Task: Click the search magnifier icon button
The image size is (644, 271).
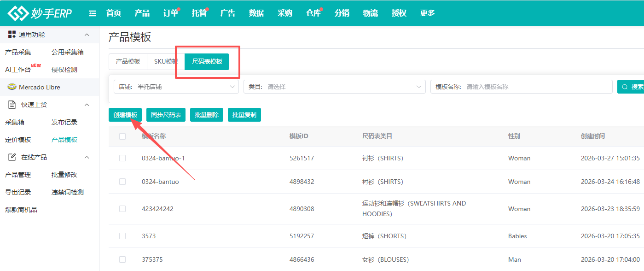Action: [x=625, y=87]
